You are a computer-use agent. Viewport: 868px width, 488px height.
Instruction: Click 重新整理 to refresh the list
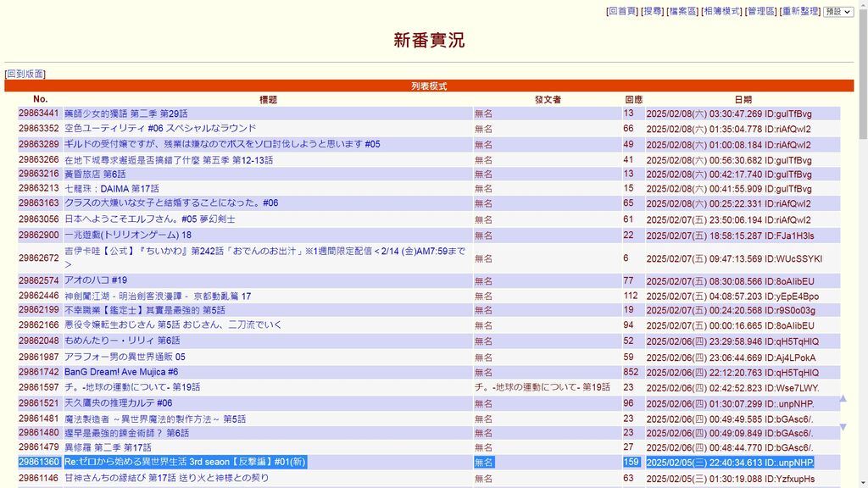point(799,12)
